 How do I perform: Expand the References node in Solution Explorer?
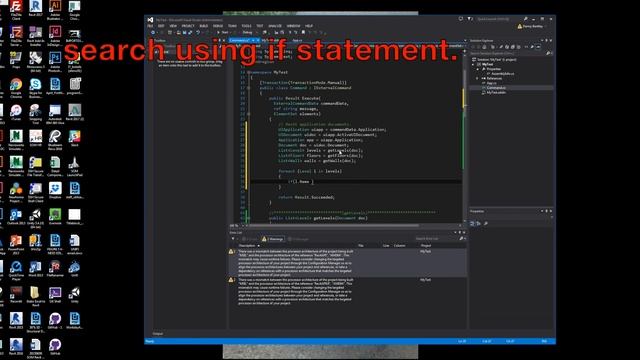point(477,78)
